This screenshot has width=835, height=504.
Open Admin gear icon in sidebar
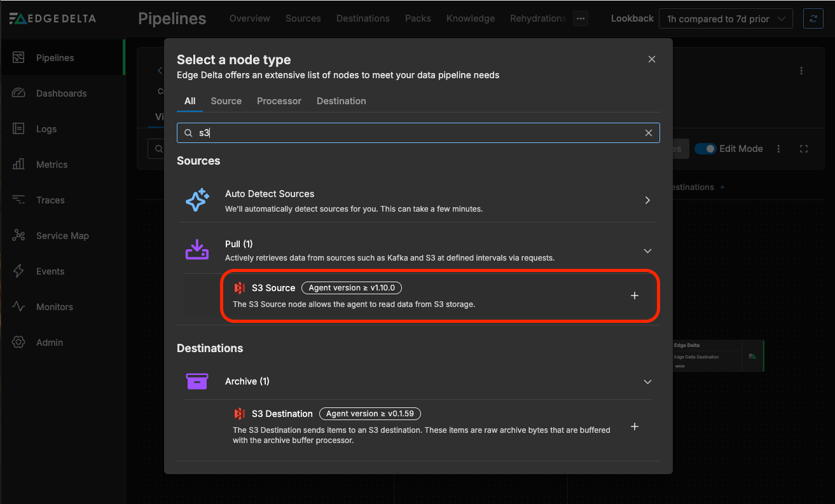pyautogui.click(x=18, y=343)
